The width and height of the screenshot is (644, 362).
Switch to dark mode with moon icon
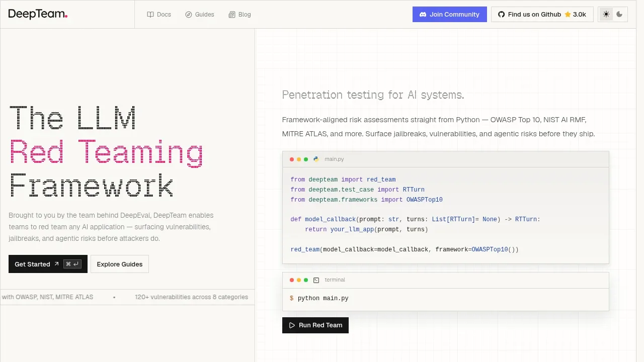coord(619,14)
